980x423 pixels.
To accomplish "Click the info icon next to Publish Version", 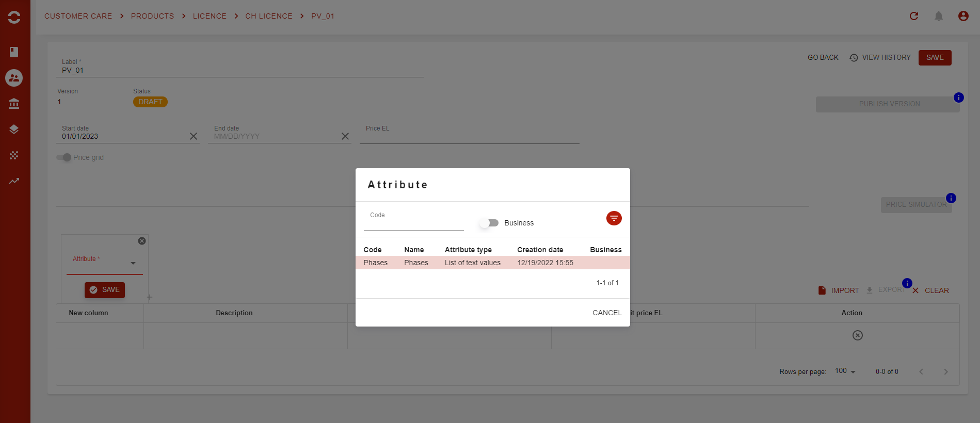I will pos(958,97).
